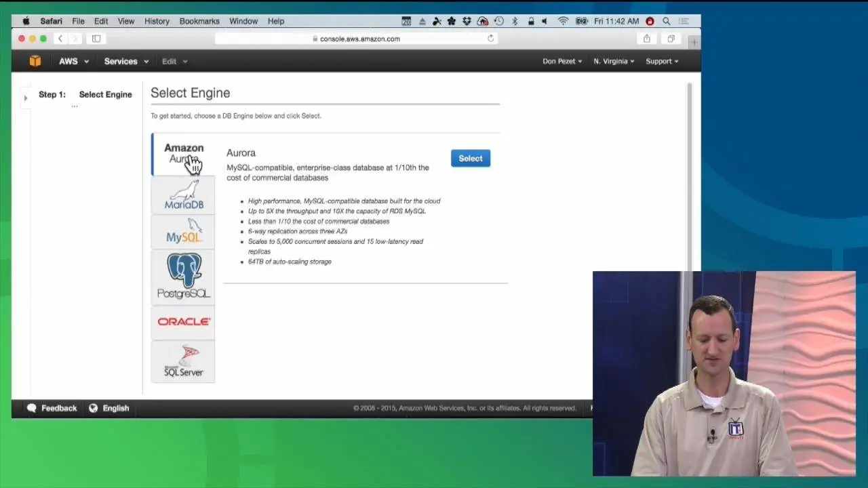868x488 pixels.
Task: Open the Time Machine menu bar icon
Action: (498, 21)
